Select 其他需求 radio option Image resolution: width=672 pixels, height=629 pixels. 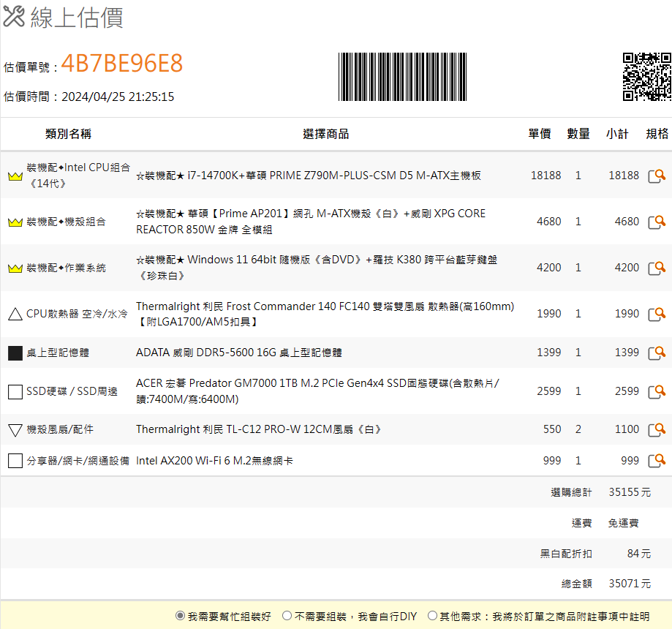(x=432, y=616)
